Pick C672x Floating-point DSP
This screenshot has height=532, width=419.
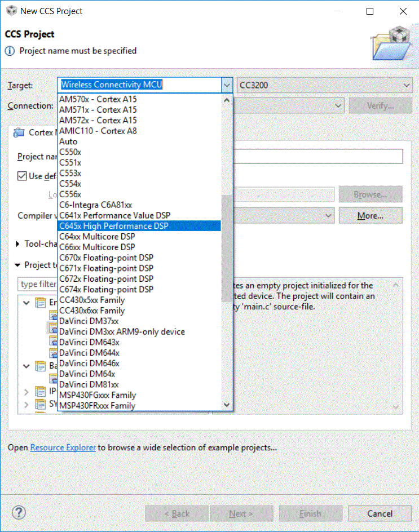pos(139,278)
